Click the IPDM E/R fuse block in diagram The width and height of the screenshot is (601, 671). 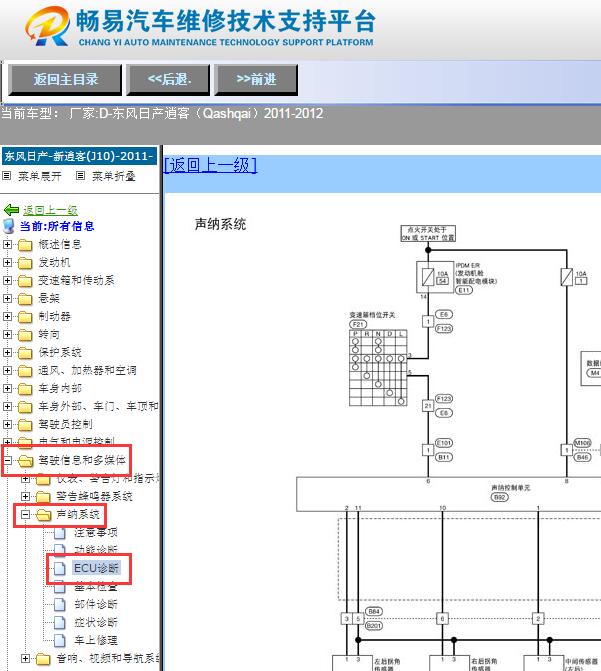(x=434, y=277)
